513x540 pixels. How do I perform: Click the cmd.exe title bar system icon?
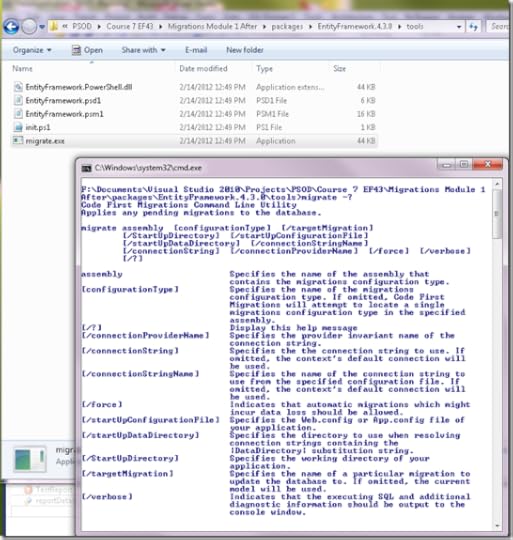pyautogui.click(x=86, y=168)
